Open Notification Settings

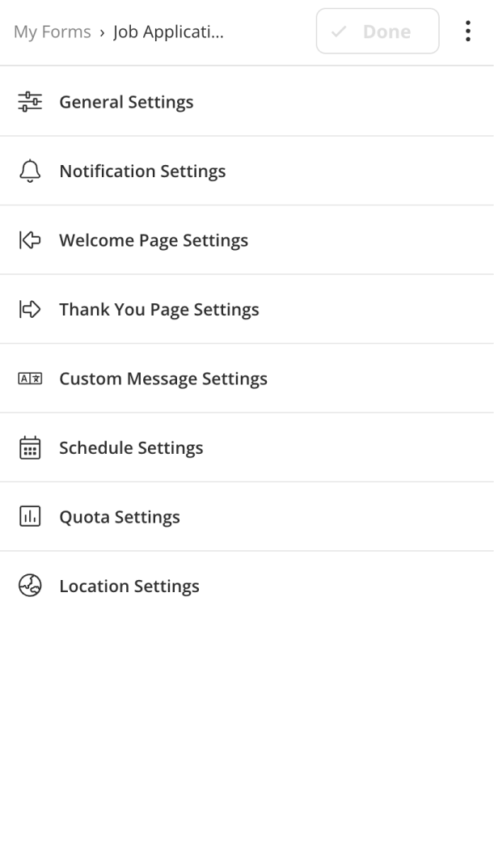point(142,171)
